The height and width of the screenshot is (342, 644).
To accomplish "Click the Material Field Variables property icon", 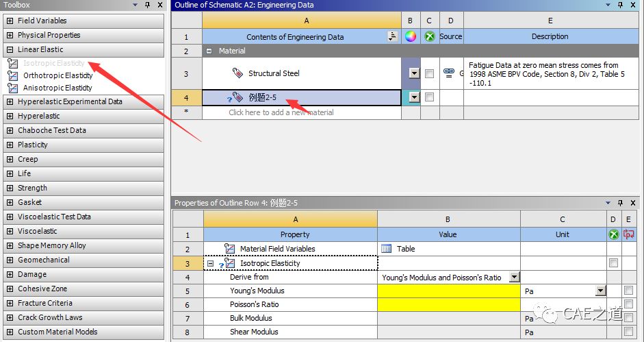I will 229,249.
